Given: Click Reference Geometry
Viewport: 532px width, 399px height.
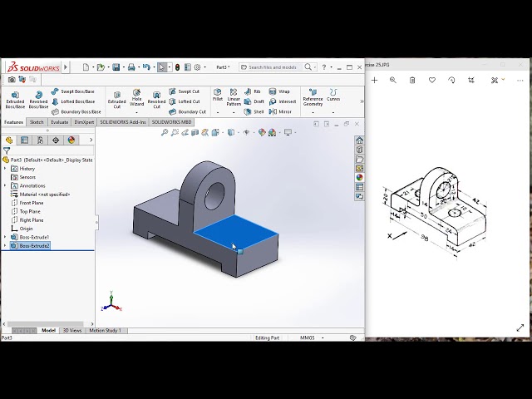Looking at the screenshot, I should [313, 97].
